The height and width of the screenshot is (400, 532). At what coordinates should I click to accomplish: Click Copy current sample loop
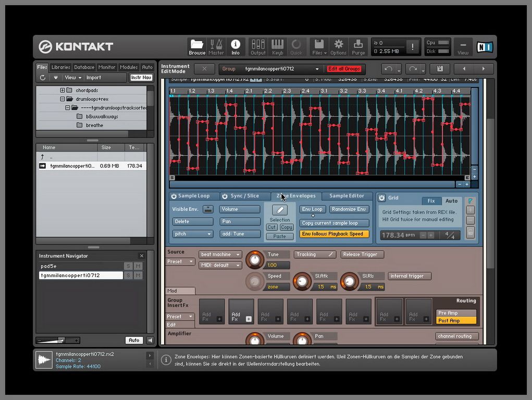coord(334,223)
